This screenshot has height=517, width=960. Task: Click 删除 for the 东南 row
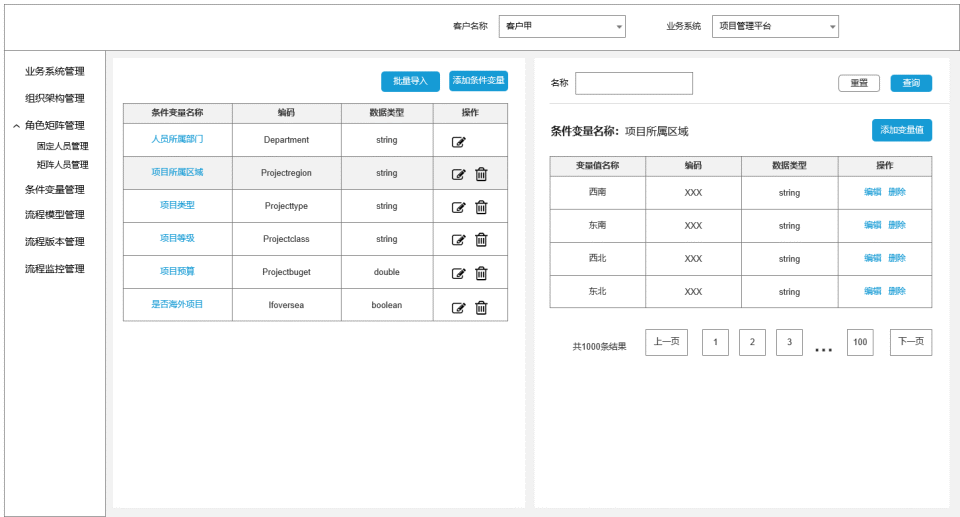897,225
